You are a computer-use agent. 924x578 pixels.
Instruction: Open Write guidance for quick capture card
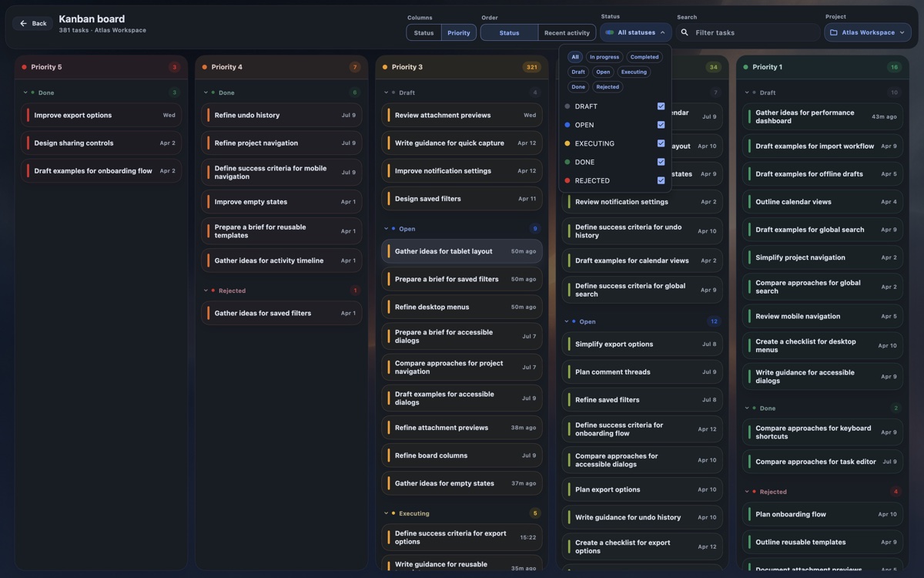coord(461,143)
